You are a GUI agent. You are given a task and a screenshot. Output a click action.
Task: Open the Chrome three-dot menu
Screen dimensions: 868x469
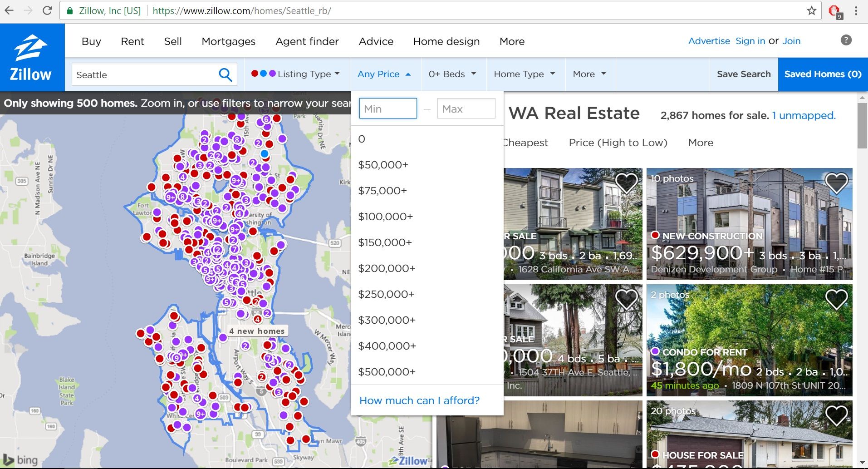point(856,10)
